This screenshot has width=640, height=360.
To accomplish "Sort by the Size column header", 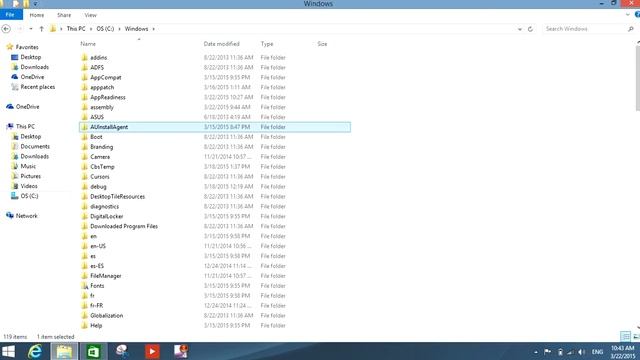I will click(322, 44).
